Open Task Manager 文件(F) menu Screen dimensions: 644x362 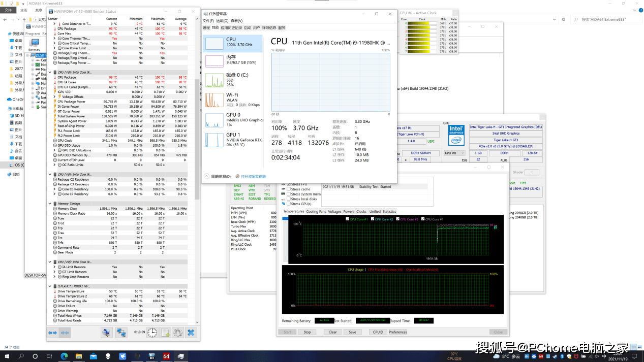208,21
